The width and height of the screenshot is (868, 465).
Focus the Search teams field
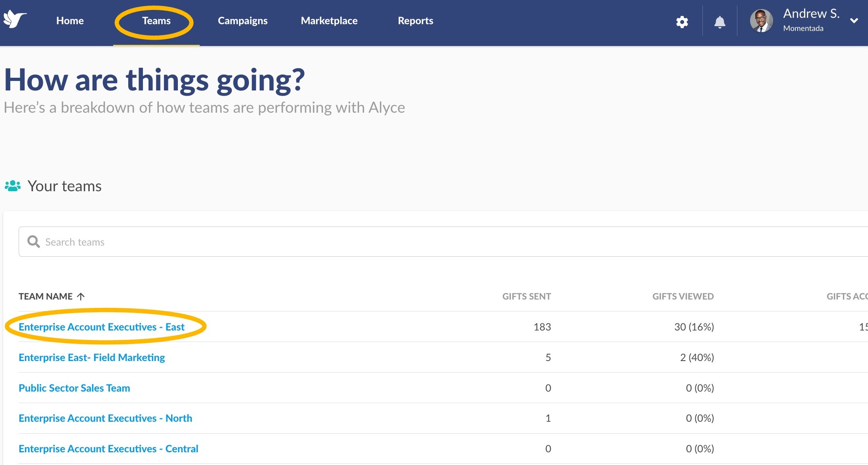pos(443,242)
